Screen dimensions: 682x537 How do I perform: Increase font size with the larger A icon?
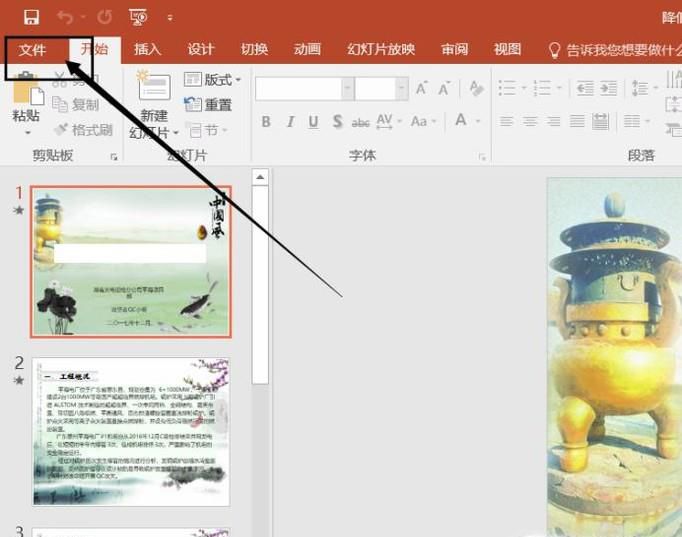coord(421,88)
